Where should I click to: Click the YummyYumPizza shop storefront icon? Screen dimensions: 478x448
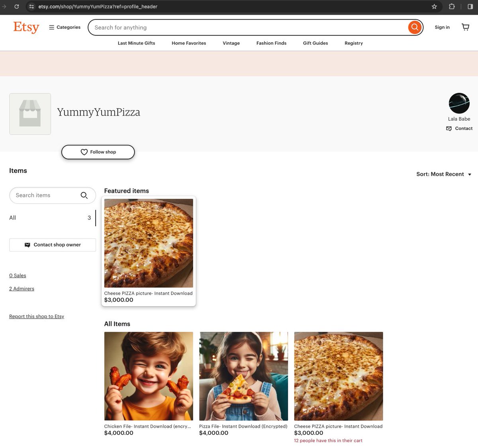click(30, 114)
